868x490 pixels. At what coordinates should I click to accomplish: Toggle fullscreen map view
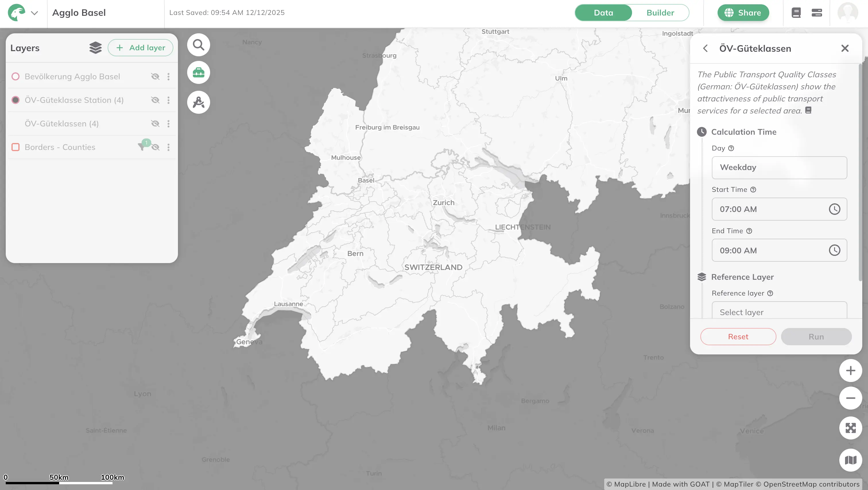pos(850,428)
